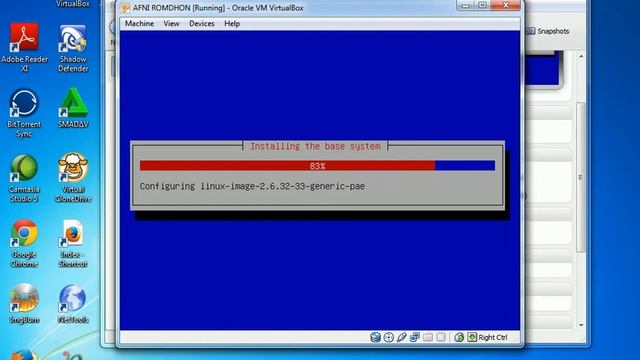The image size is (640, 360).
Task: Click scroll up arrow in VirtualBox Manager
Action: coord(581,56)
